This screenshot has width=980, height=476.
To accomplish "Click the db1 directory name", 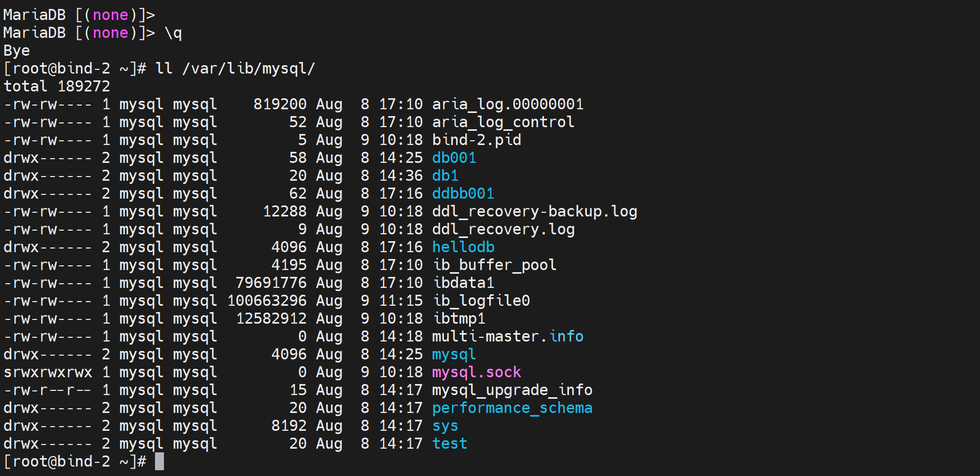I will 445,175.
